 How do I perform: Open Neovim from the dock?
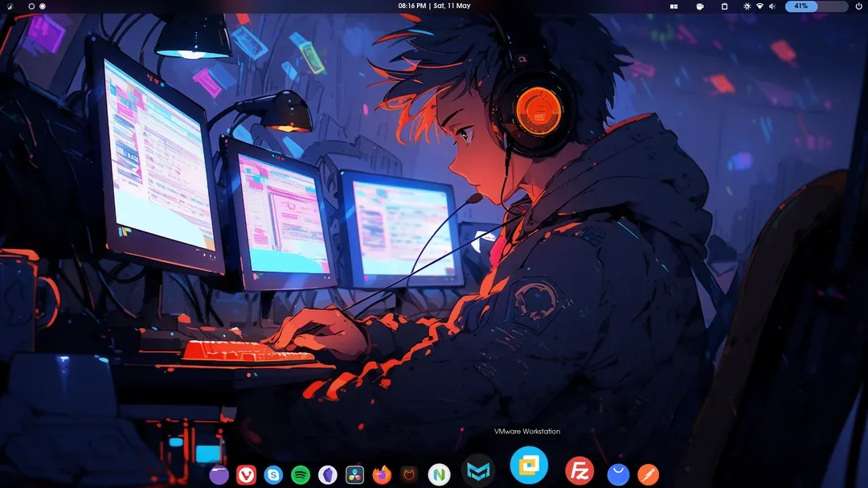[x=439, y=474]
